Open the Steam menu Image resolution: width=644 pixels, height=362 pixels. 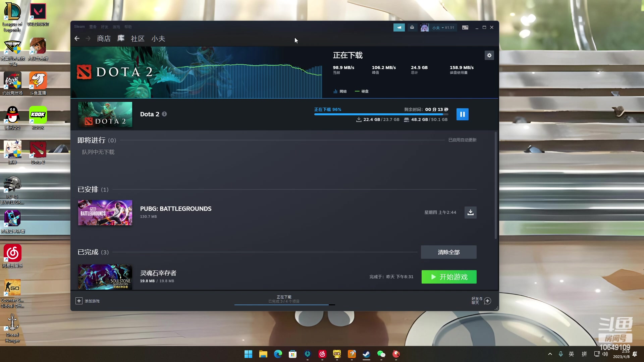pos(79,27)
